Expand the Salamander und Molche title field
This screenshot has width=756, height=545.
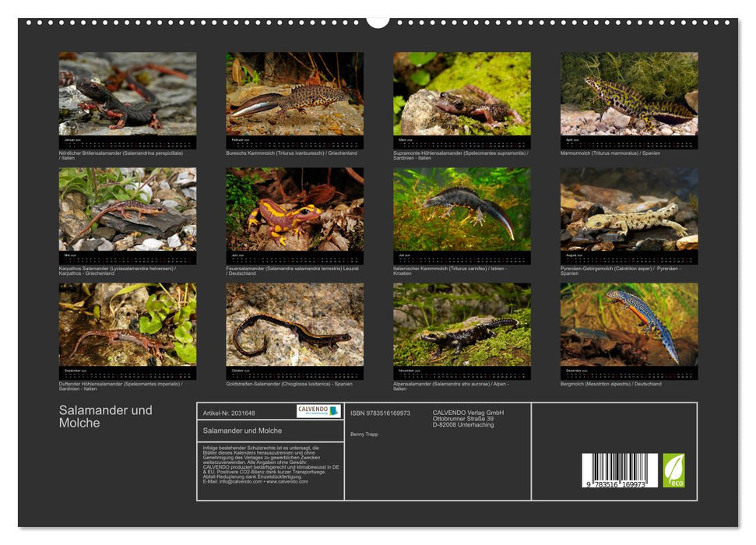tap(240, 430)
